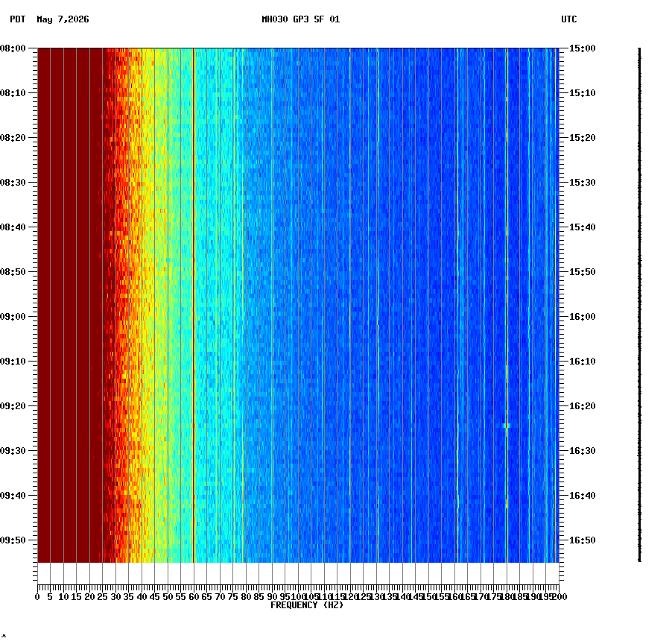This screenshot has height=644, width=672.
Task: Click the '16:30' UTC time label
Action: point(583,451)
